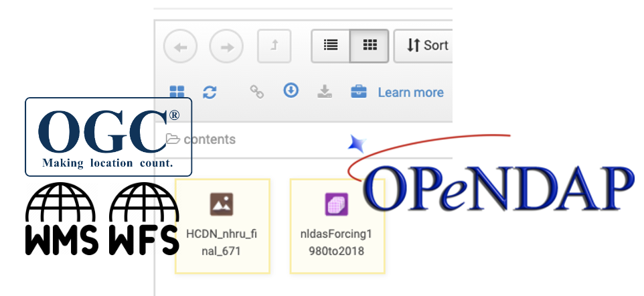Click the gray chain link icon
The height and width of the screenshot is (296, 644).
256,92
